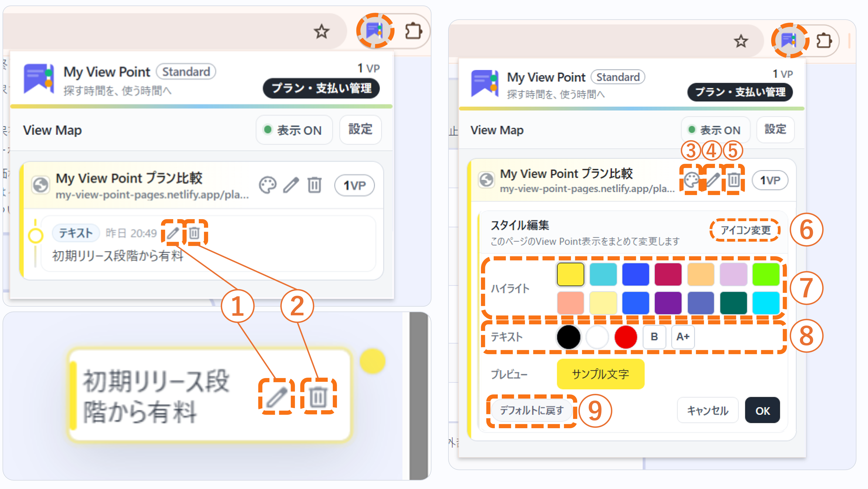Click My View Point logo in left popup header

point(39,79)
